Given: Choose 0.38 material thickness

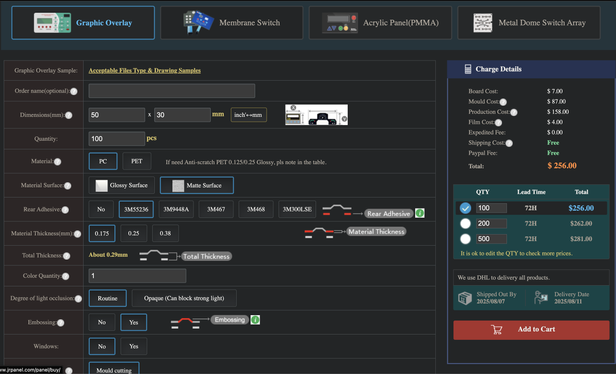Looking at the screenshot, I should (x=165, y=233).
